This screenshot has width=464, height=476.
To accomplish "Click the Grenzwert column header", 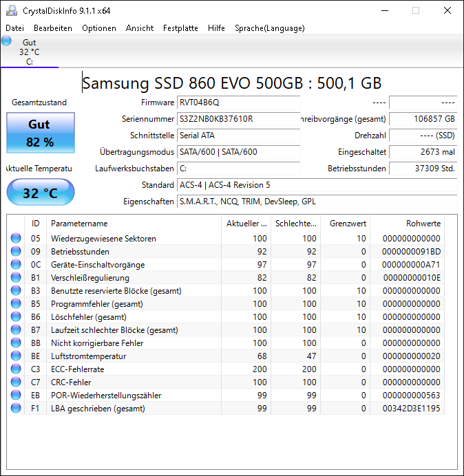I will [x=346, y=224].
